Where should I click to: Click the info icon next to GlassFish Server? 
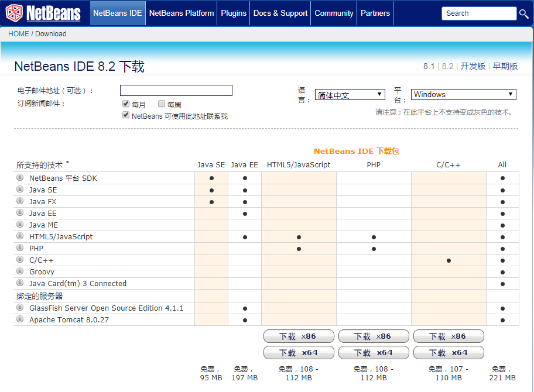click(20, 308)
